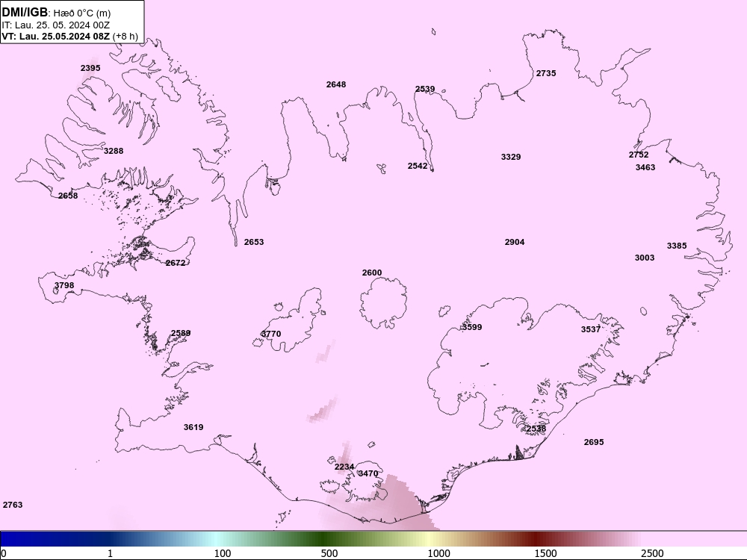
Task: Click the 2695 offshore southeast value
Action: coord(594,442)
